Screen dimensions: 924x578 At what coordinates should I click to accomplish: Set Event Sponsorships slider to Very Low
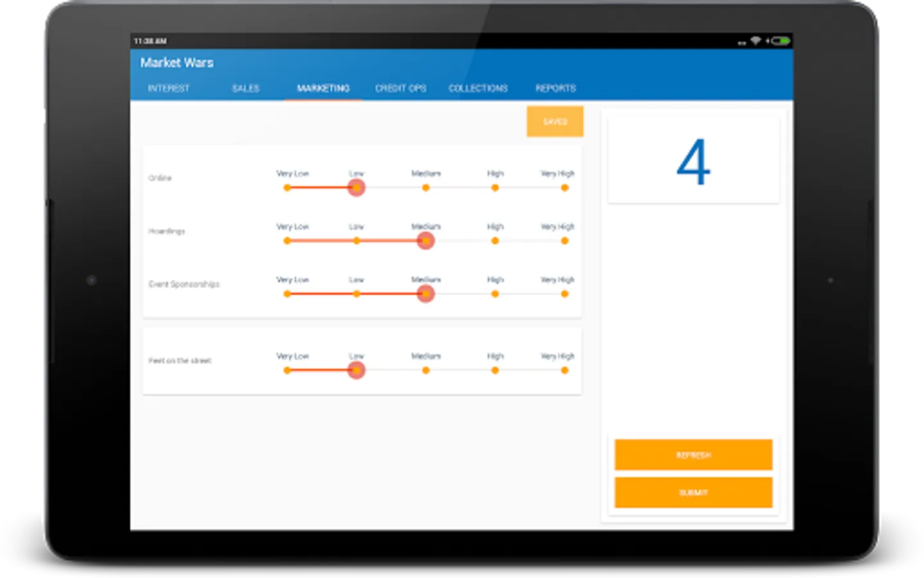click(x=287, y=293)
